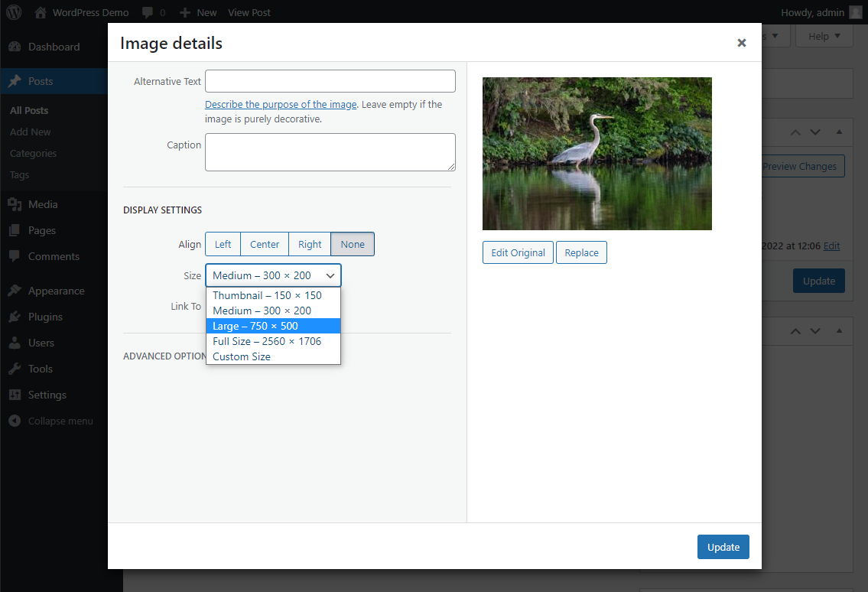868x592 pixels.
Task: Open the Categories submenu item
Action: (x=33, y=154)
